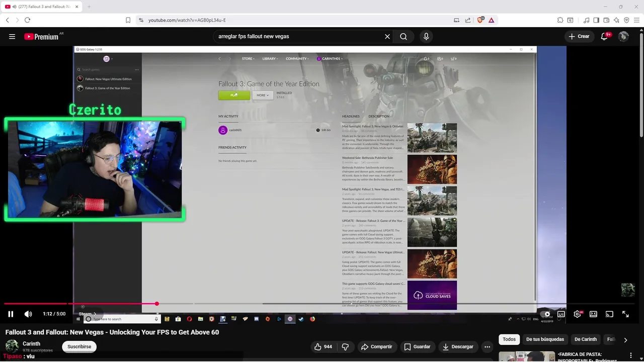Open browser extensions puzzle icon

tap(560, 20)
